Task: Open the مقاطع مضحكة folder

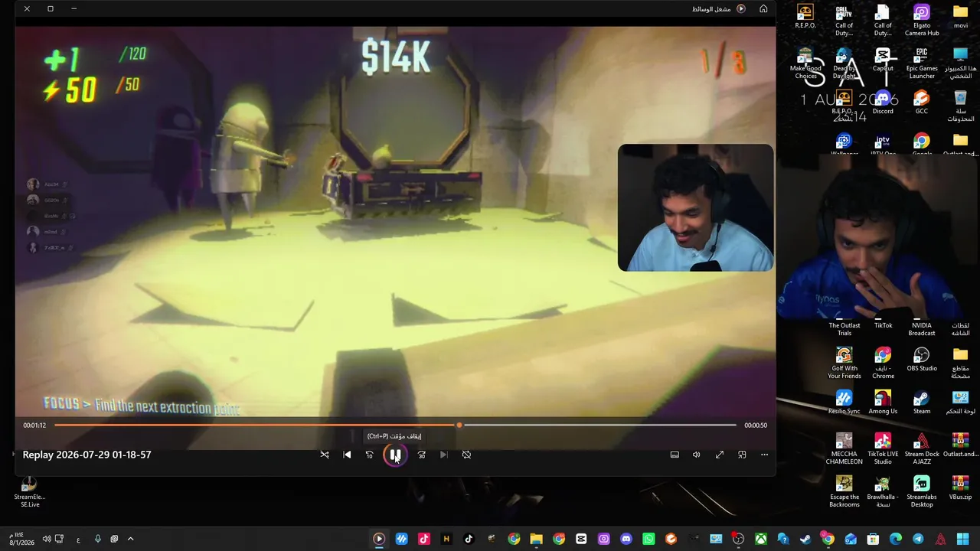Action: [961, 364]
